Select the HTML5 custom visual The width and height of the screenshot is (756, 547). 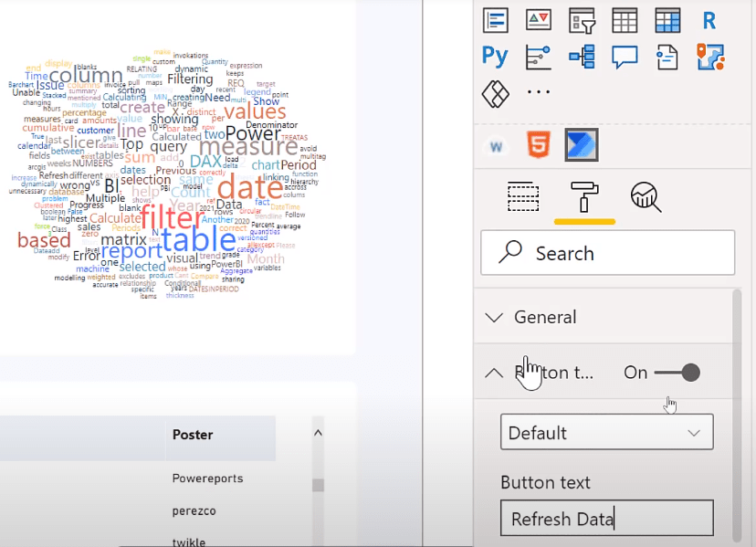tap(539, 144)
